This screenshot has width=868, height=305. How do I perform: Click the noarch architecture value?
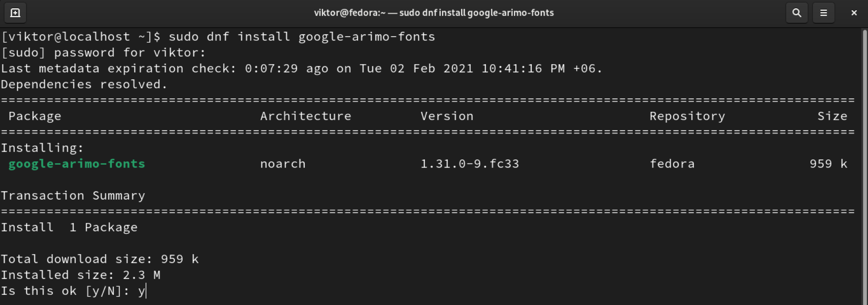pyautogui.click(x=283, y=164)
